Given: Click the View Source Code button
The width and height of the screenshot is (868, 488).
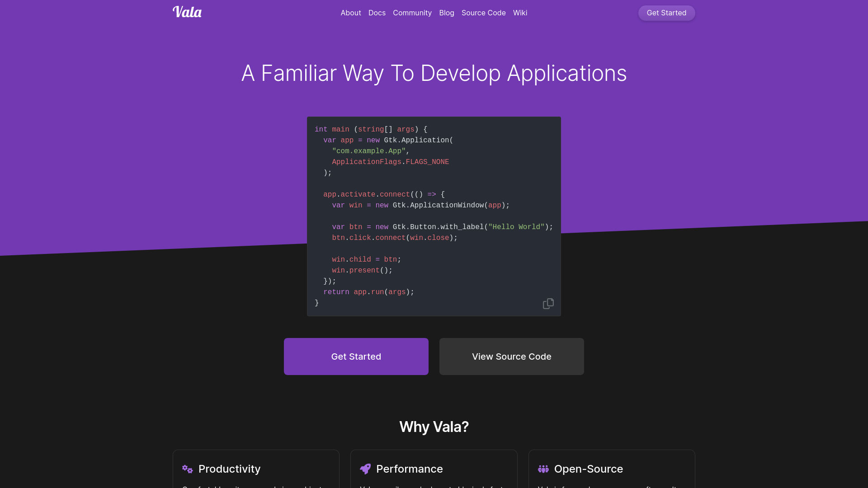Looking at the screenshot, I should coord(512,357).
